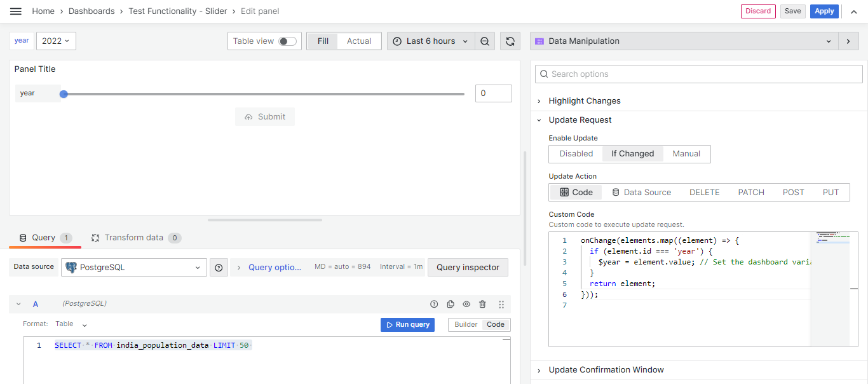Choose PUT as the Update Action
Image resolution: width=868 pixels, height=384 pixels.
pyautogui.click(x=831, y=193)
